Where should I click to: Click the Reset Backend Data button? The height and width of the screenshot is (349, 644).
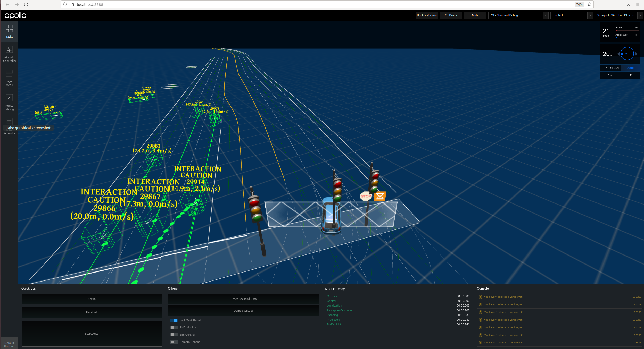click(x=243, y=299)
